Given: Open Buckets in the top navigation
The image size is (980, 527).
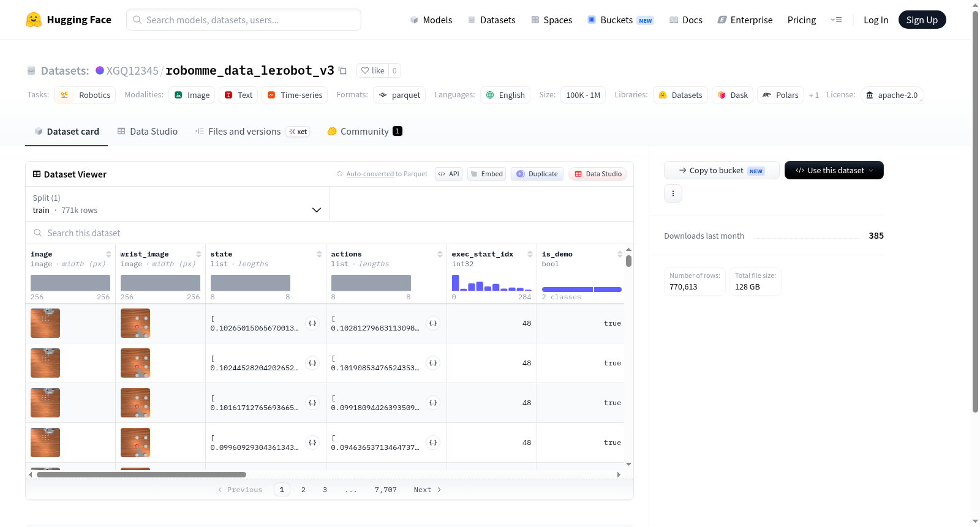Looking at the screenshot, I should (620, 20).
